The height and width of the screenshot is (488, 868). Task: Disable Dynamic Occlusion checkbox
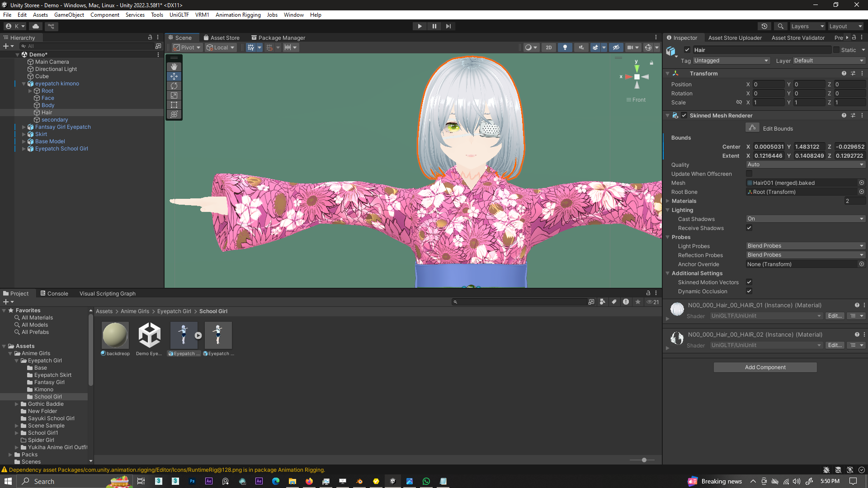pos(749,291)
